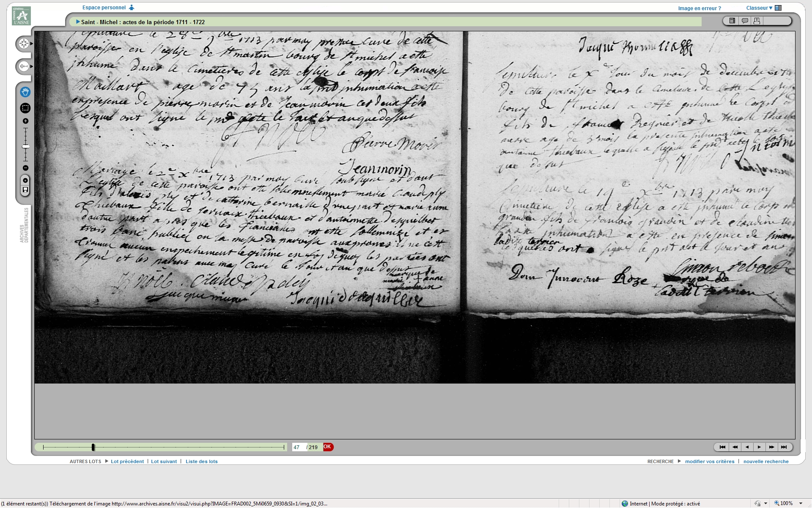Click the page number input field

click(x=298, y=447)
